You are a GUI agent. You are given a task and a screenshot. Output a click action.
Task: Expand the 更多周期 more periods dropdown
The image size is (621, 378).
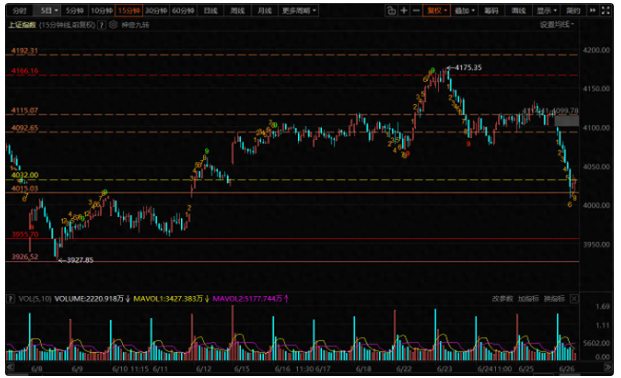click(x=299, y=11)
